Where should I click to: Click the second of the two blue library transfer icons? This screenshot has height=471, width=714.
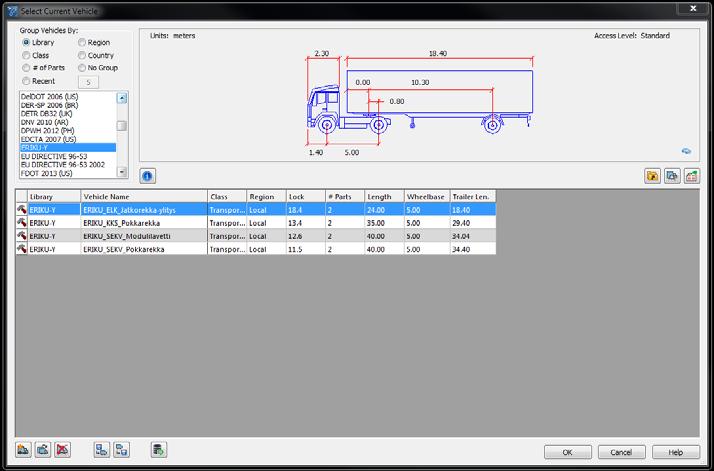(x=121, y=450)
